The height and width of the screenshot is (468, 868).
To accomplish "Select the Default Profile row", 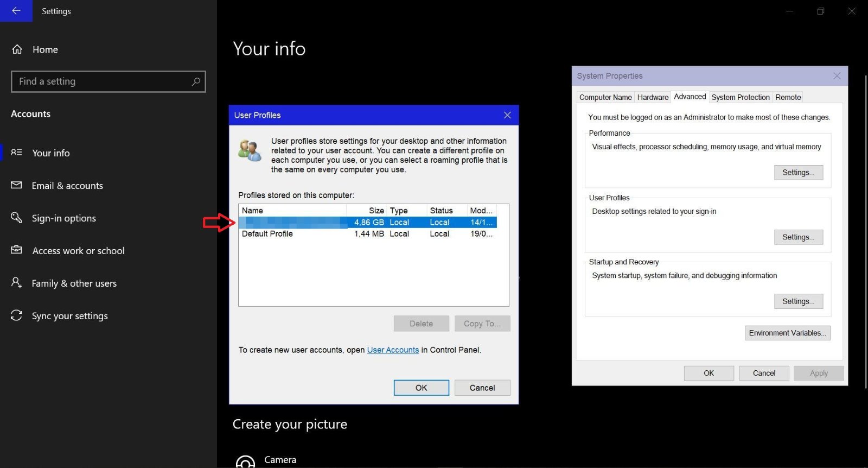I will (267, 234).
